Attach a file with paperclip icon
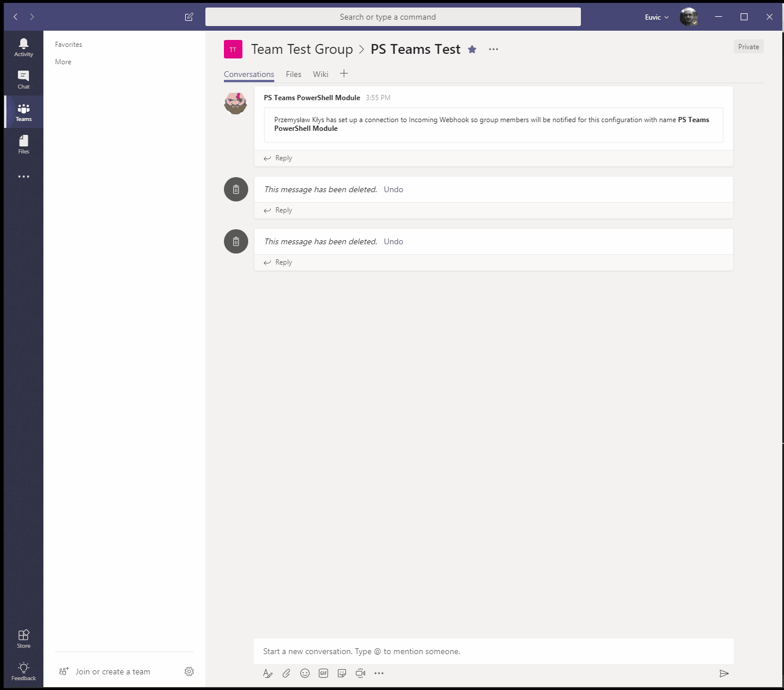Screen dimensions: 784x690 pos(286,673)
